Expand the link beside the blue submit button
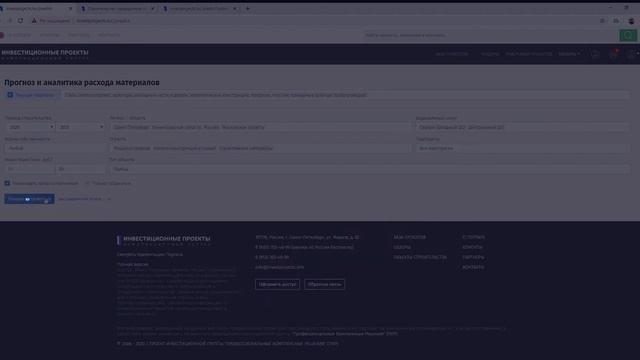 pos(84,199)
